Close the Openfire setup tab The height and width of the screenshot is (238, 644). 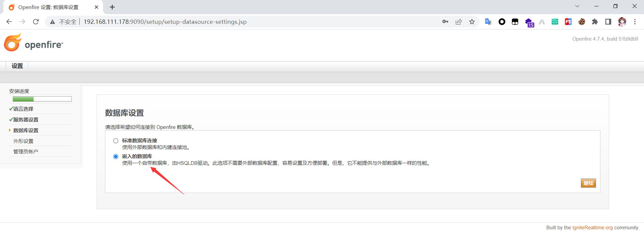[x=97, y=7]
